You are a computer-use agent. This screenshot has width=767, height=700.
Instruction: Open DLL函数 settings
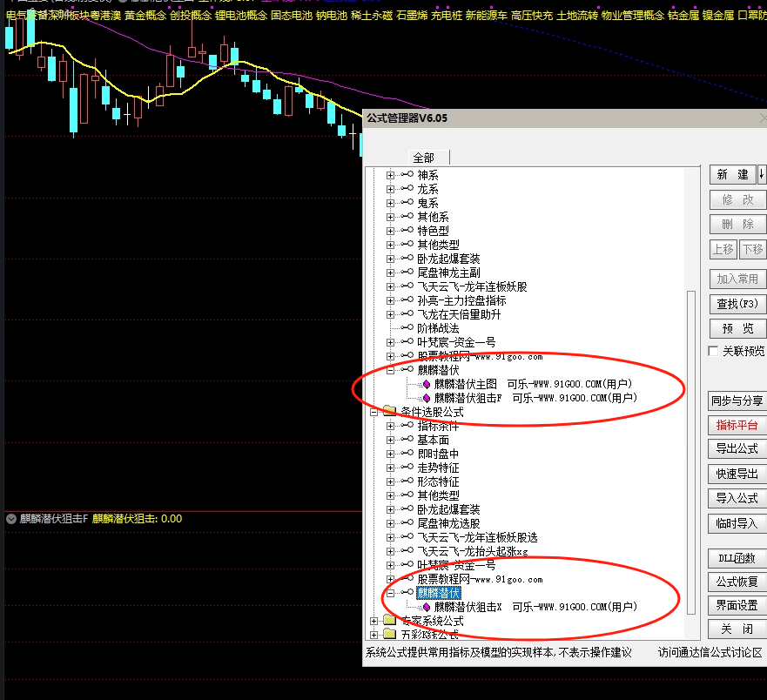[737, 558]
